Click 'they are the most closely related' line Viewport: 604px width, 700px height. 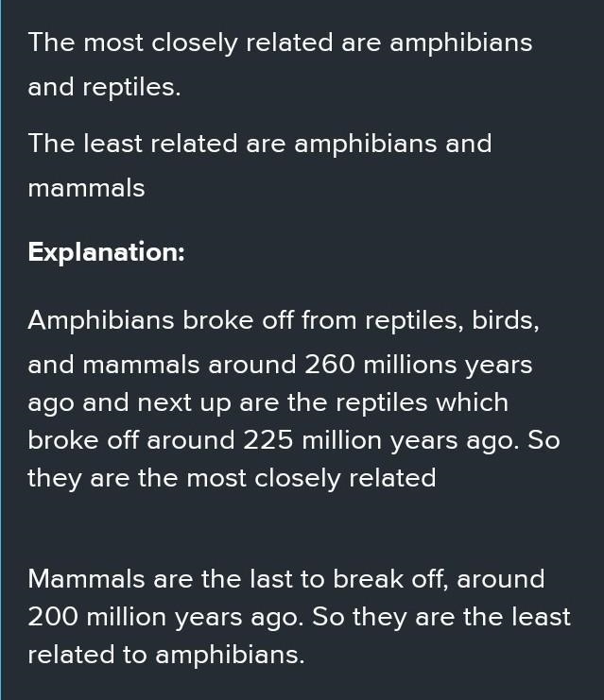pyautogui.click(x=232, y=479)
